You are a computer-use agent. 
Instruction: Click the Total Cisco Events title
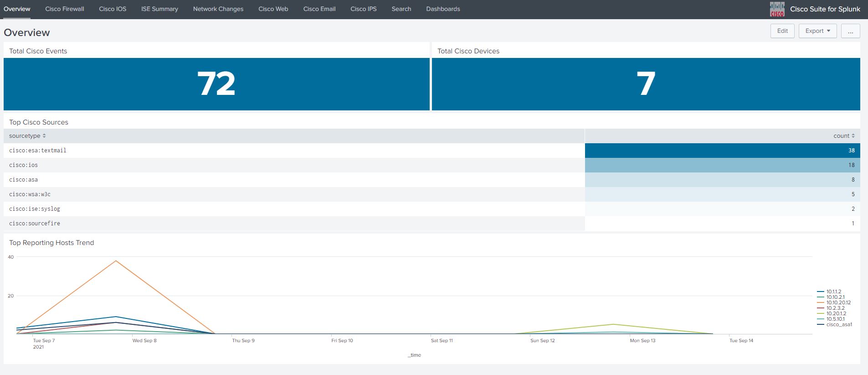[x=38, y=51]
